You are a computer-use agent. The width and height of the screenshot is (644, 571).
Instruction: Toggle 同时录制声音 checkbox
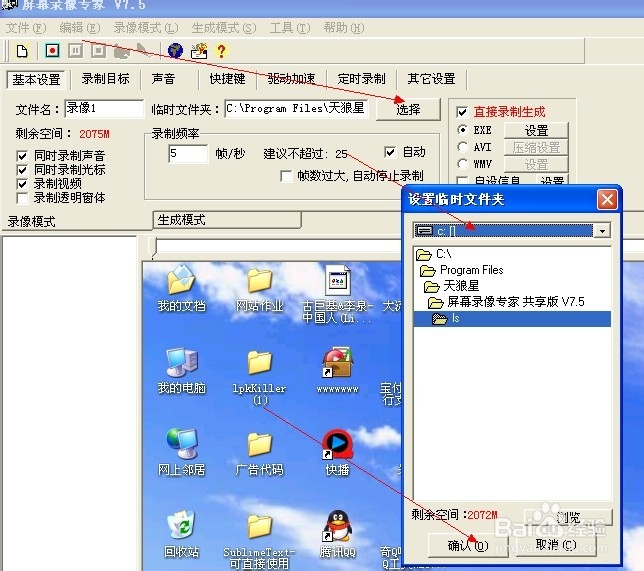click(22, 156)
